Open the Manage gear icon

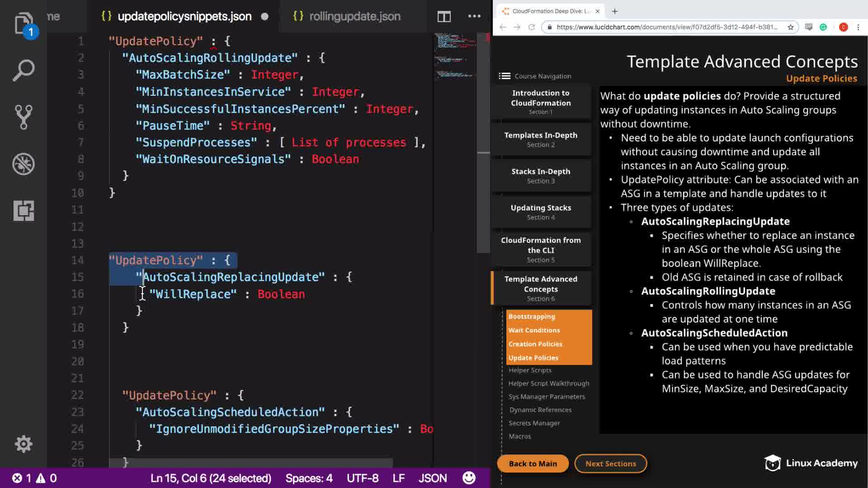[x=24, y=444]
